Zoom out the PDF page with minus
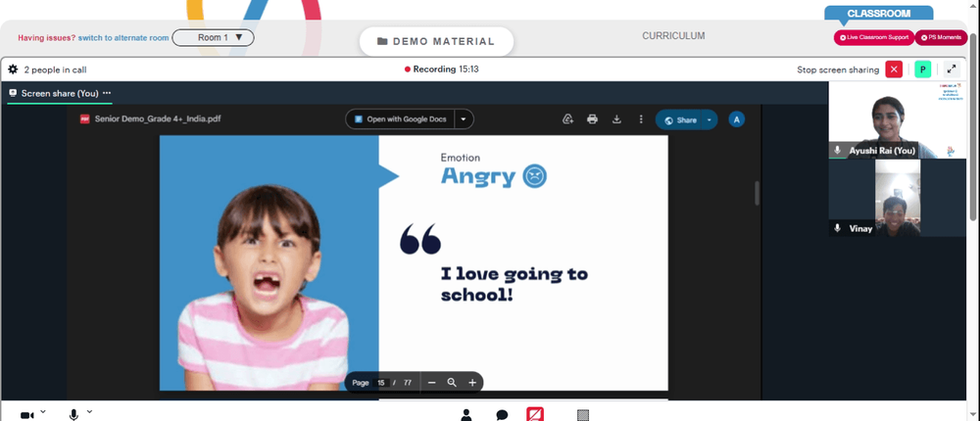The width and height of the screenshot is (980, 421). pos(432,382)
